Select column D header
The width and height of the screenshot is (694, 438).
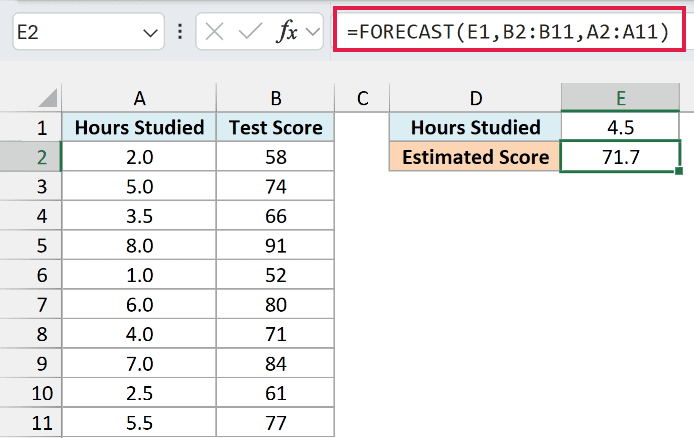coord(476,98)
